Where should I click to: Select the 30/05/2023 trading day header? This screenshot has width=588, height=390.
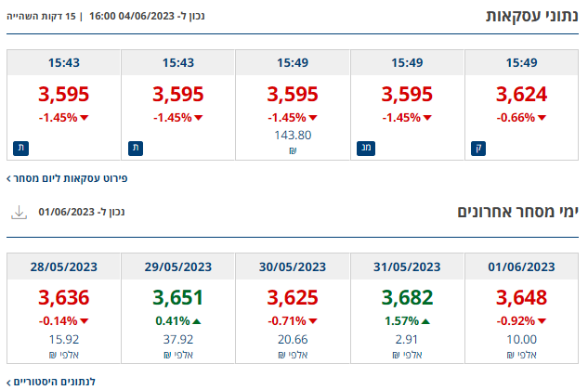coord(293,266)
